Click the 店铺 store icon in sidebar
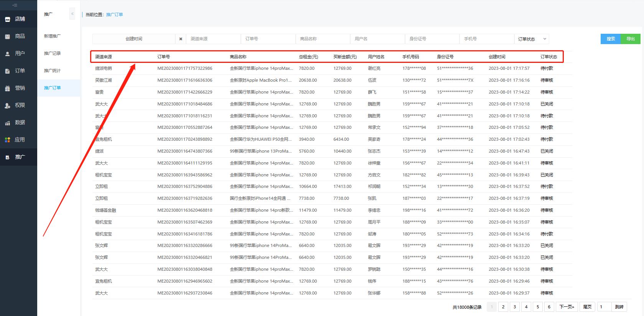 click(7, 19)
